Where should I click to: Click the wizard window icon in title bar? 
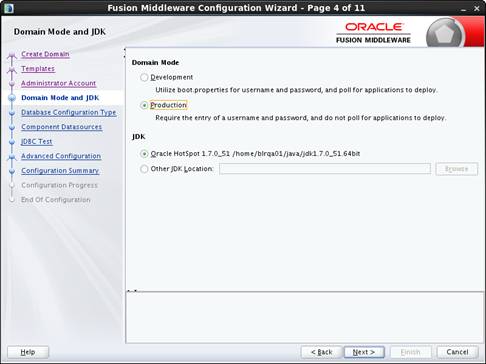(9, 8)
